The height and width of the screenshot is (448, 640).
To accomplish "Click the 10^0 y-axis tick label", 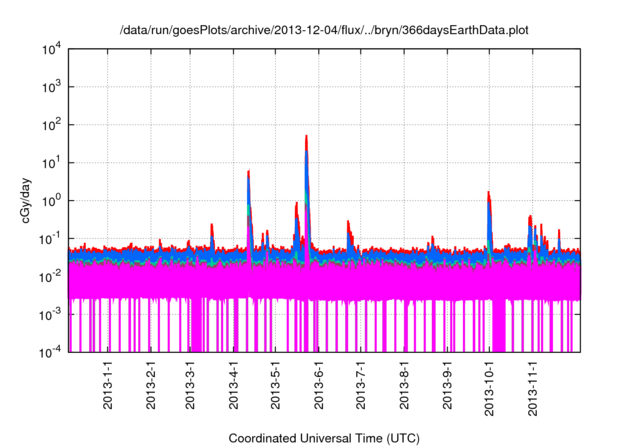I will click(54, 200).
